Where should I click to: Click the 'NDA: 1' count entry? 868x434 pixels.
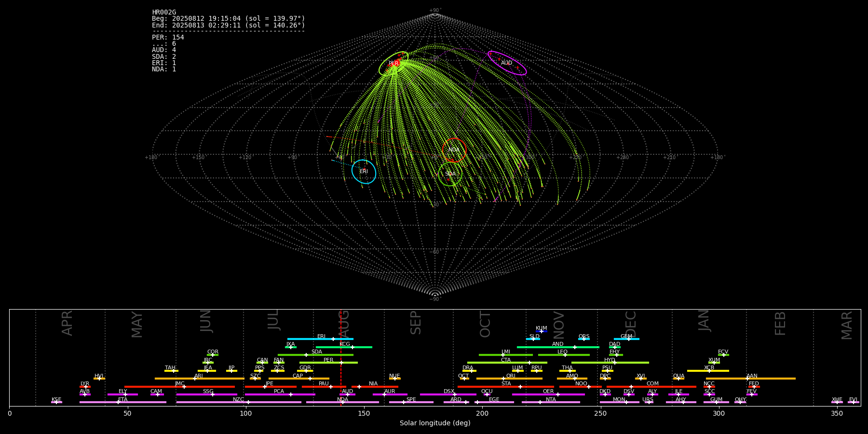pyautogui.click(x=164, y=69)
